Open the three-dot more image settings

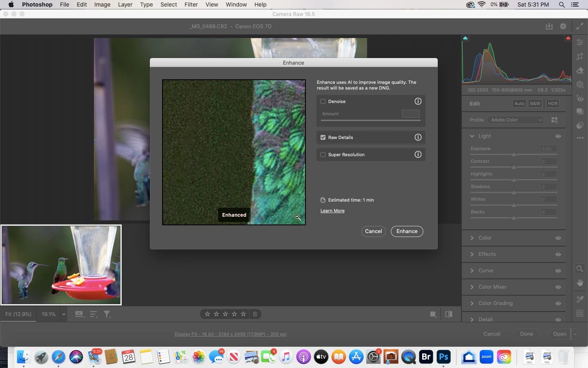point(580,138)
